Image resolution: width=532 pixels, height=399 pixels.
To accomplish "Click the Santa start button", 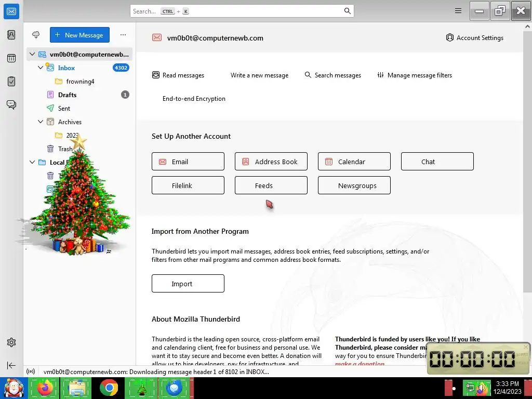I will pos(14,388).
